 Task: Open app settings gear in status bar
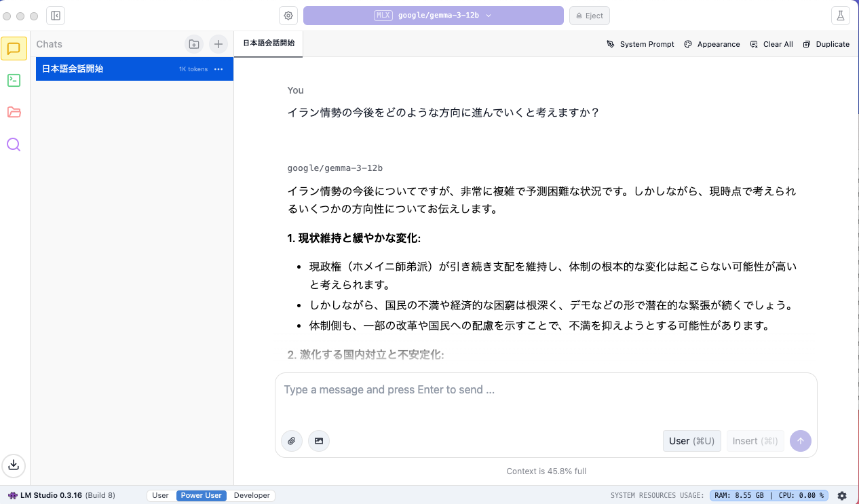coord(842,496)
